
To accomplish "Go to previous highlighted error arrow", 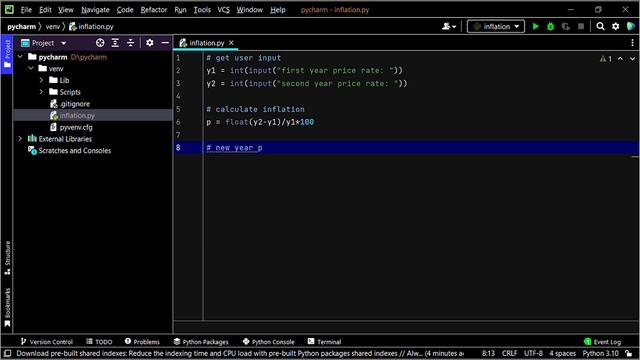I will [x=620, y=59].
